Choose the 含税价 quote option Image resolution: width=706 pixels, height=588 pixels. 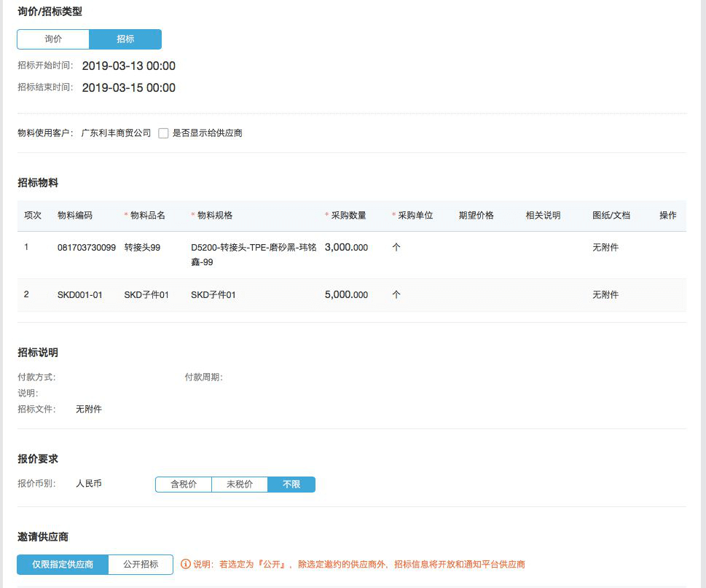(x=184, y=485)
